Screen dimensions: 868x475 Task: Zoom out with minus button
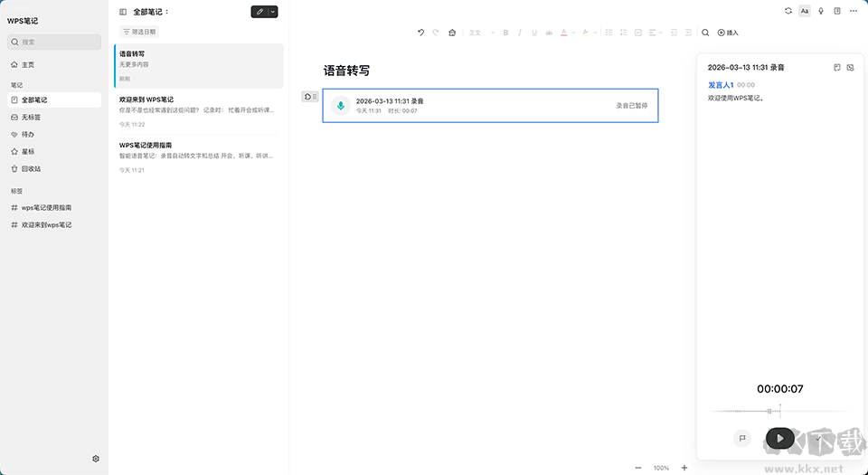(638, 468)
